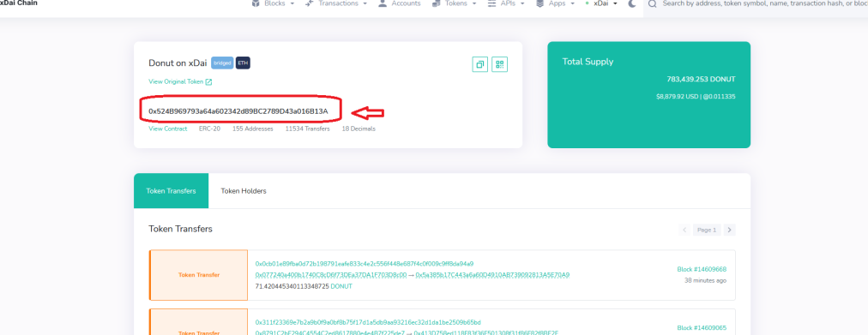Click the bridged badge
The image size is (868, 335).
pyautogui.click(x=222, y=63)
